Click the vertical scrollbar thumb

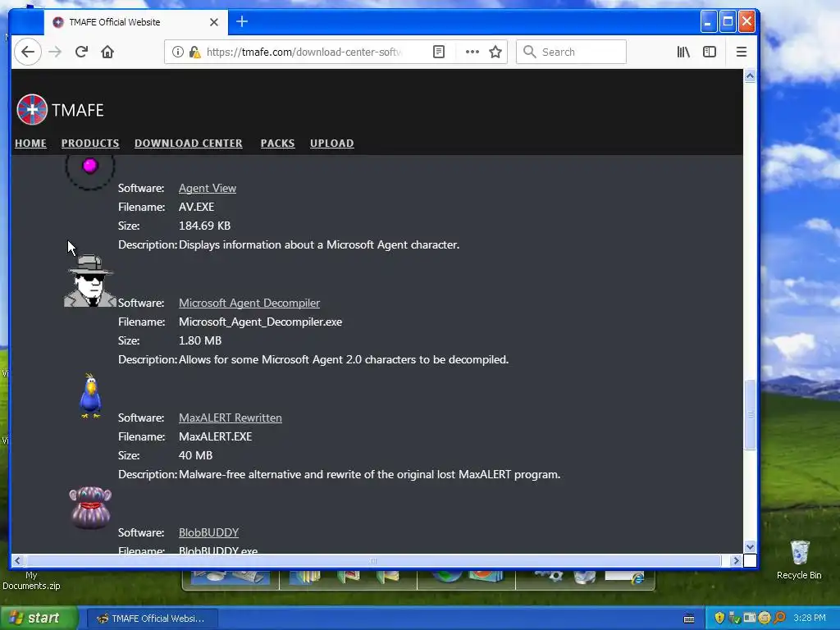pos(750,414)
